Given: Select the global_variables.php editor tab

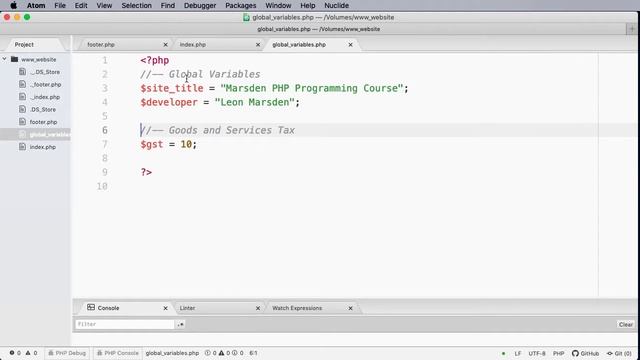Looking at the screenshot, I should coord(299,44).
